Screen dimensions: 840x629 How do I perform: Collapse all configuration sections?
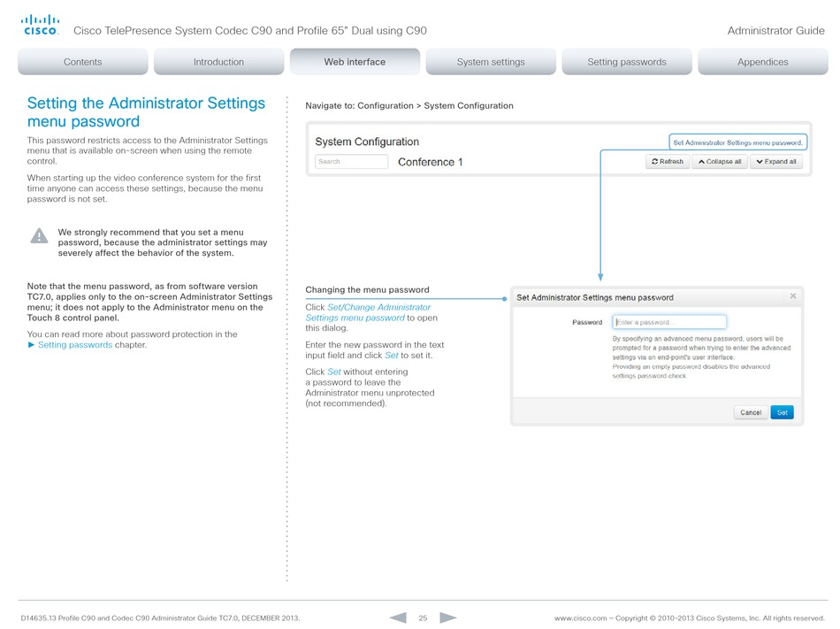point(719,162)
